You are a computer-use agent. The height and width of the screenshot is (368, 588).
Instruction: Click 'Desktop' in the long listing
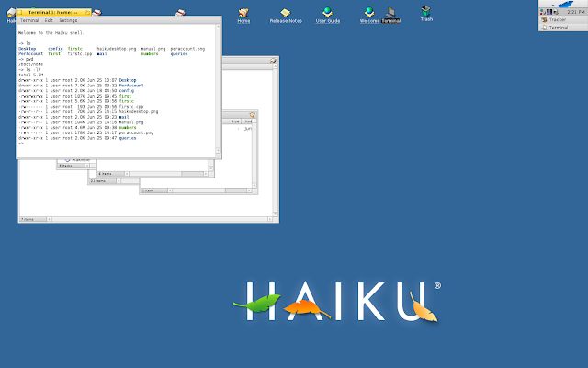(128, 80)
